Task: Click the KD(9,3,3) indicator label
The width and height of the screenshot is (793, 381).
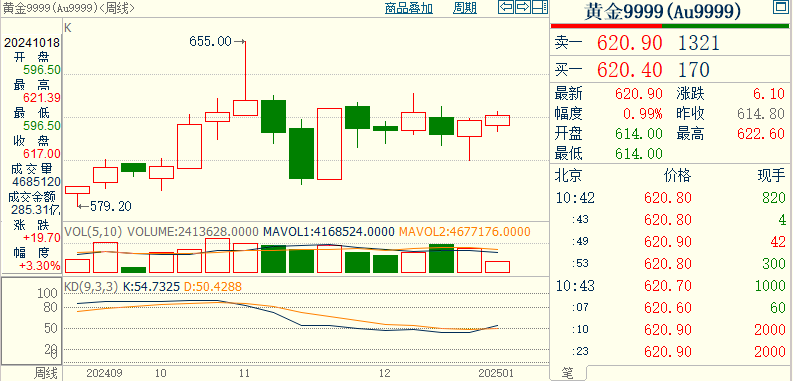Action: click(91, 287)
